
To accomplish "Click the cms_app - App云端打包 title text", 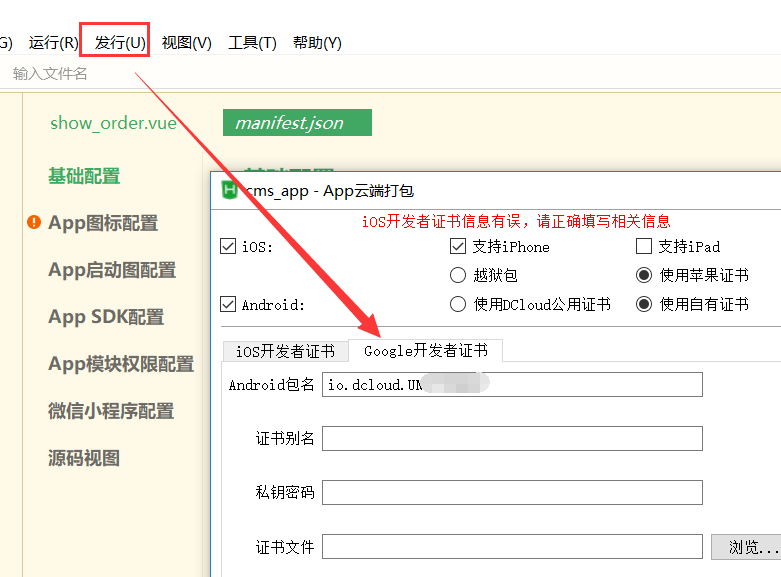I will [329, 191].
